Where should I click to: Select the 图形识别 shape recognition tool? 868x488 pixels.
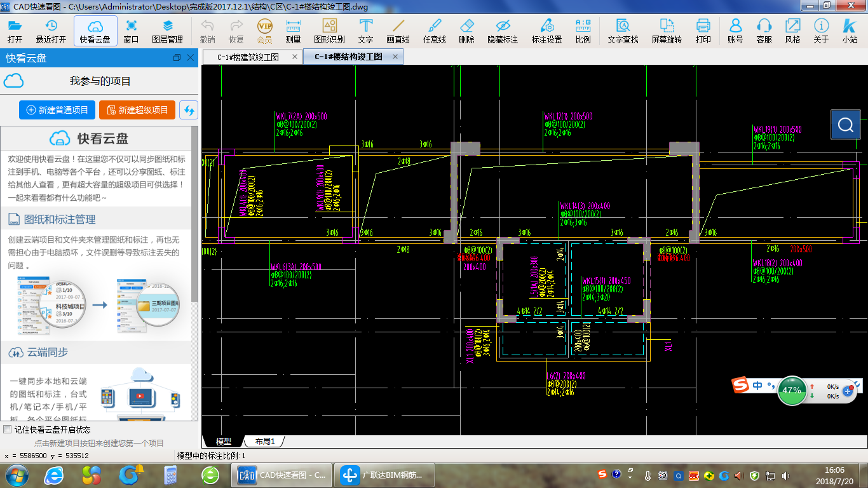point(329,31)
